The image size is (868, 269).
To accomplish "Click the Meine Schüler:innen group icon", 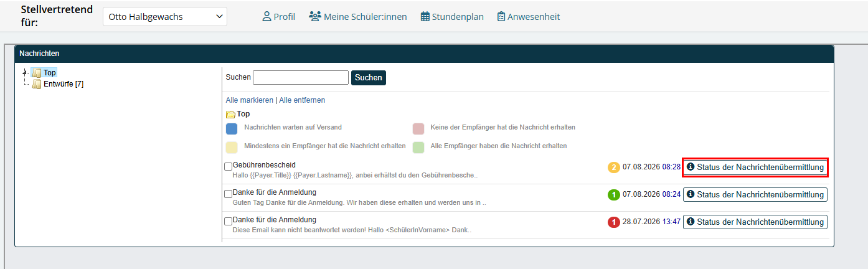I will click(315, 17).
